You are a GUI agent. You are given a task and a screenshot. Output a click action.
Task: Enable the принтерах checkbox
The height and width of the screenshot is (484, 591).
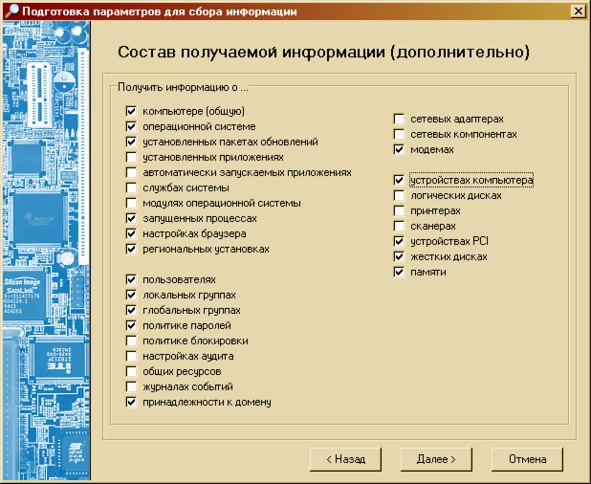pyautogui.click(x=399, y=211)
